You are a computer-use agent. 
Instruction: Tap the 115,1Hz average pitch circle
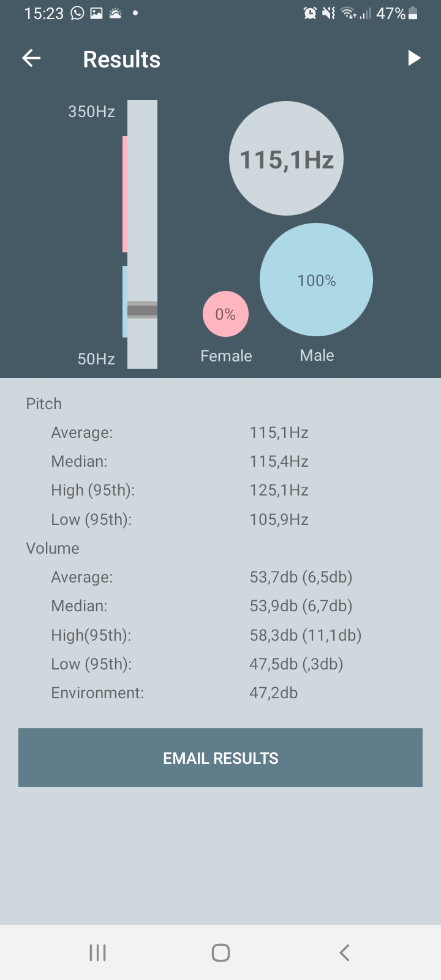286,159
